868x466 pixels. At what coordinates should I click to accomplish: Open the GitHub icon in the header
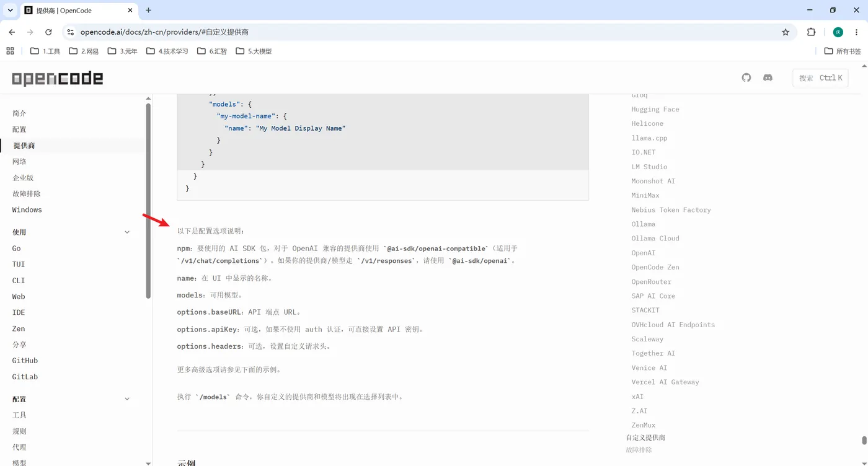point(746,77)
